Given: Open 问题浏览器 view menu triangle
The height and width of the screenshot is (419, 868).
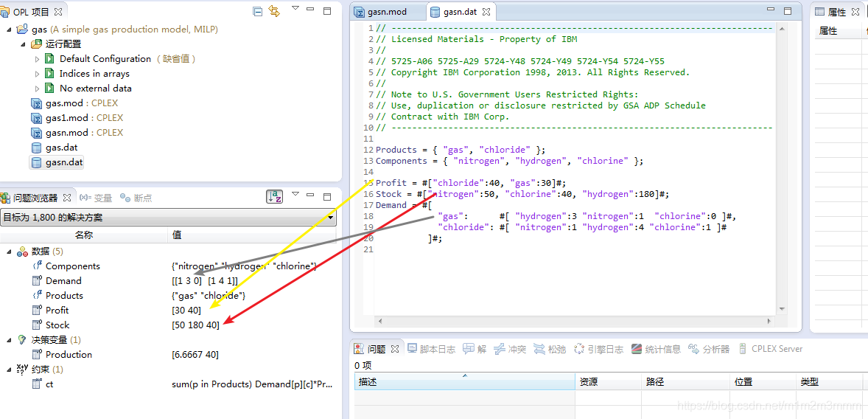Looking at the screenshot, I should tap(295, 194).
